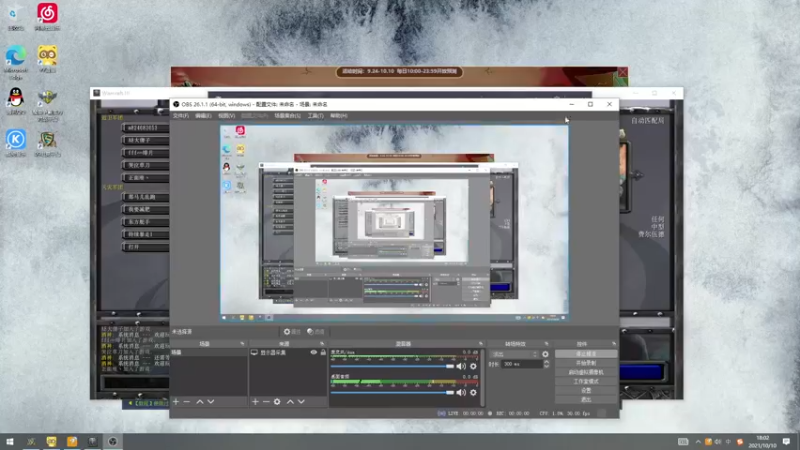Float the Sources dock using header icon
The height and width of the screenshot is (450, 800).
tap(322, 344)
